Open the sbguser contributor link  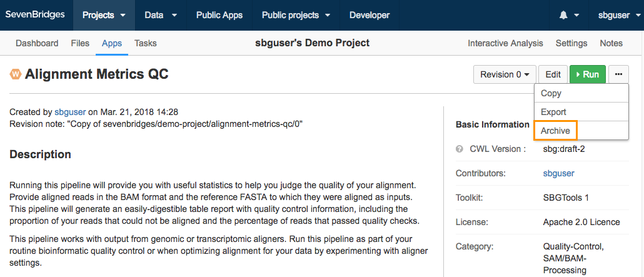[558, 173]
